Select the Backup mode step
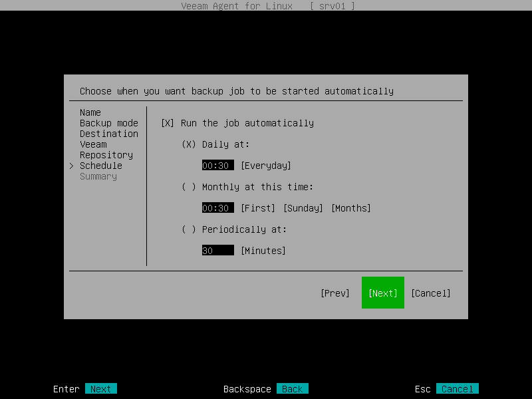 coord(108,123)
